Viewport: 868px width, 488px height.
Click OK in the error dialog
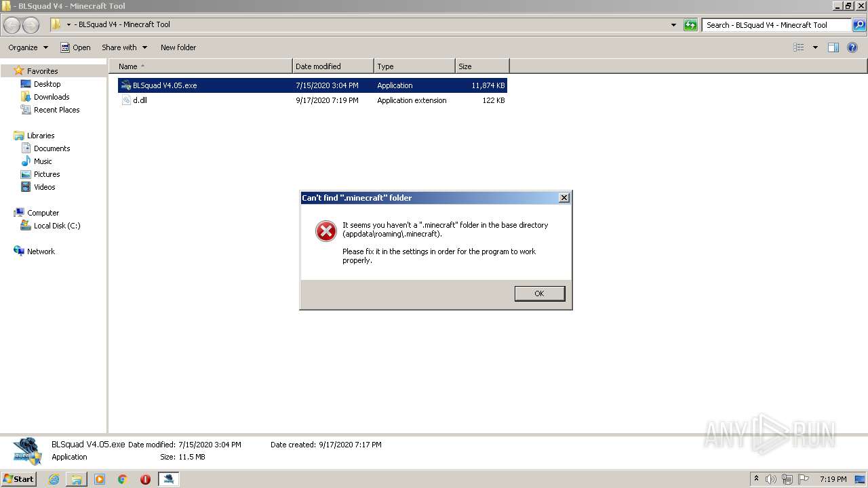point(539,293)
